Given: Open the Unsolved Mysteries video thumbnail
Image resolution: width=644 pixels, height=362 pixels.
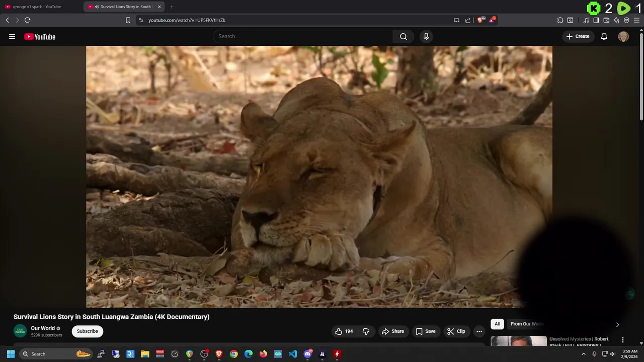Looking at the screenshot, I should (x=519, y=341).
